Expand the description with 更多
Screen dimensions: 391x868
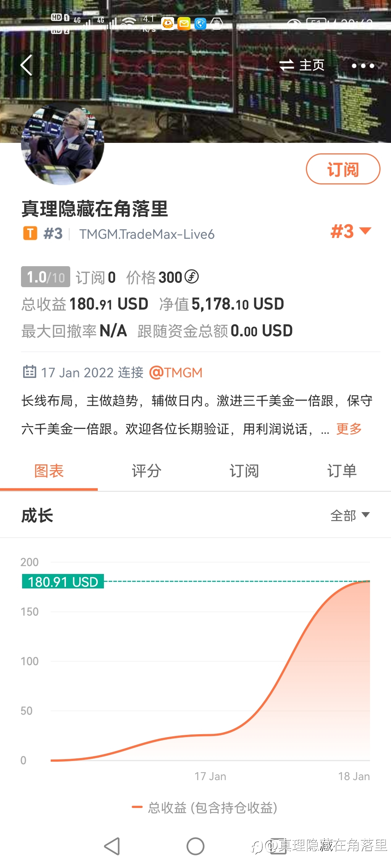[349, 429]
